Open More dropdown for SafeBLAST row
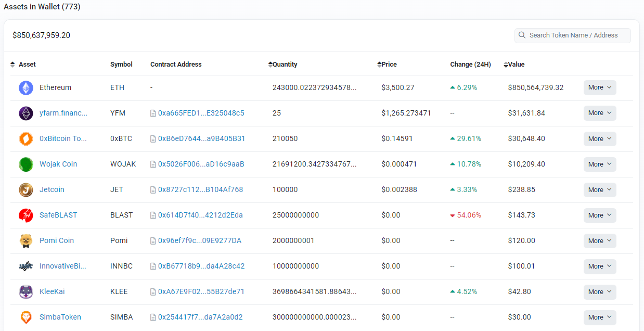The height and width of the screenshot is (331, 644). tap(600, 215)
